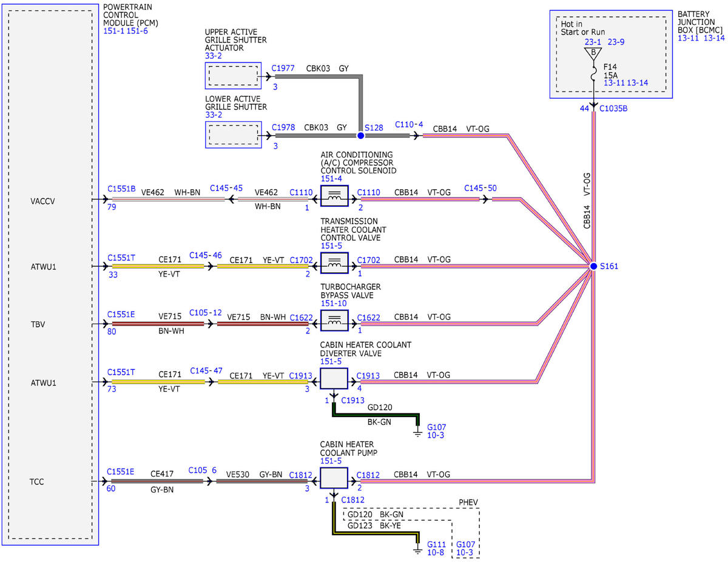Viewport: 728px width, 562px height.
Task: Select the lower active grille shutter box
Action: pyautogui.click(x=233, y=136)
